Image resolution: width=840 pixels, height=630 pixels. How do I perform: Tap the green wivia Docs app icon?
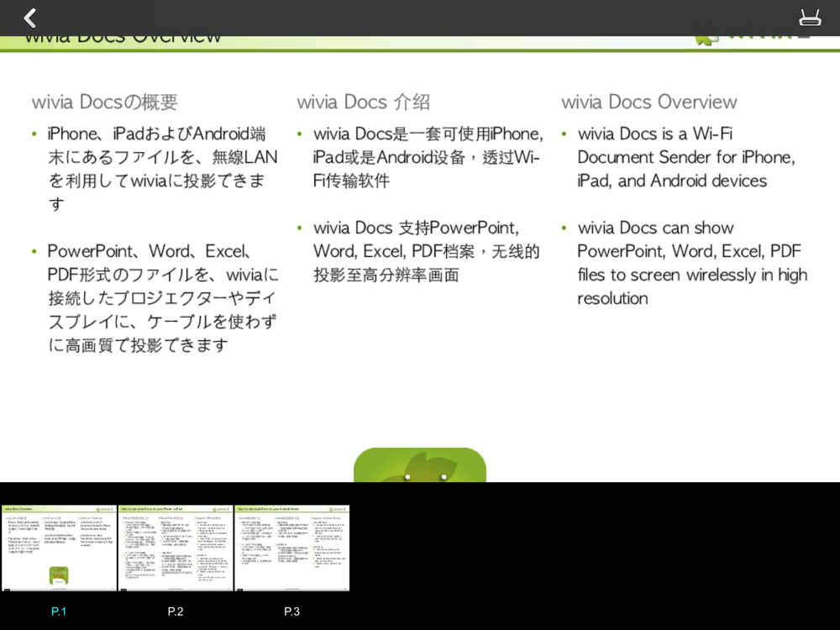click(420, 465)
